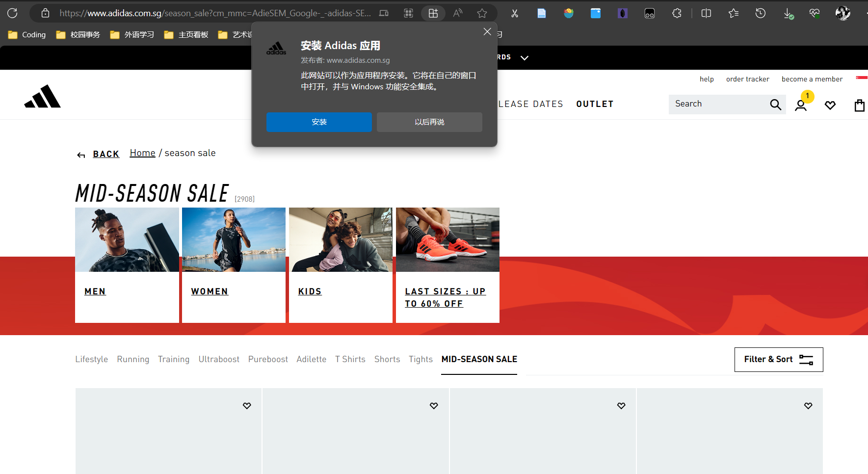Image resolution: width=868 pixels, height=474 pixels.
Task: Click the scissors extension icon
Action: 515,13
